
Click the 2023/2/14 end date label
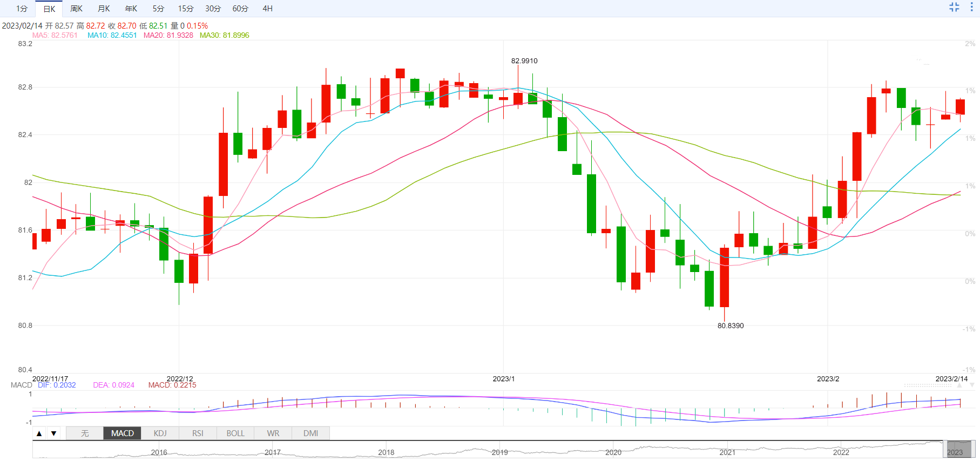951,379
